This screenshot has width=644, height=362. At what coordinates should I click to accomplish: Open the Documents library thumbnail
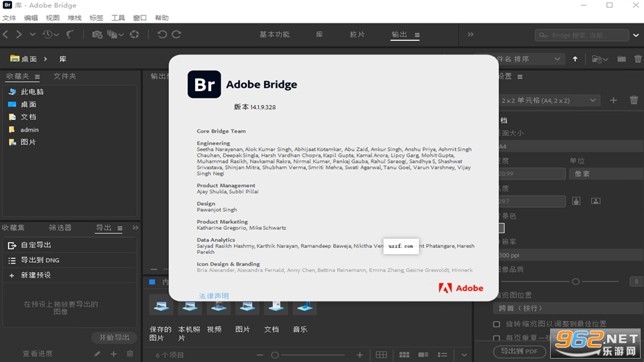[276, 306]
